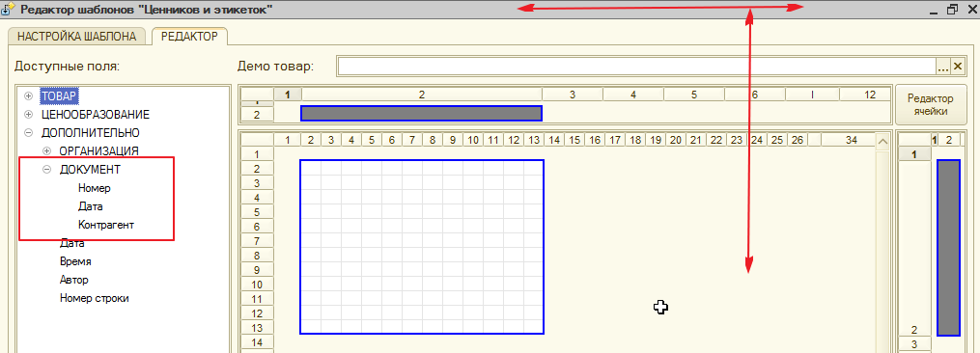
Task: Clear Демо товар field with X button
Action: pyautogui.click(x=958, y=67)
